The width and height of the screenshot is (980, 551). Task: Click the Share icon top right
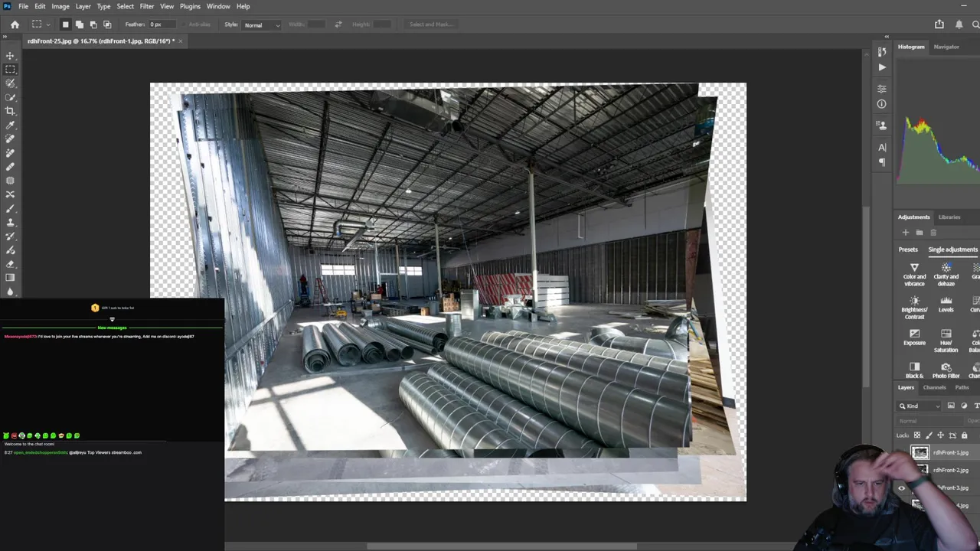(939, 24)
